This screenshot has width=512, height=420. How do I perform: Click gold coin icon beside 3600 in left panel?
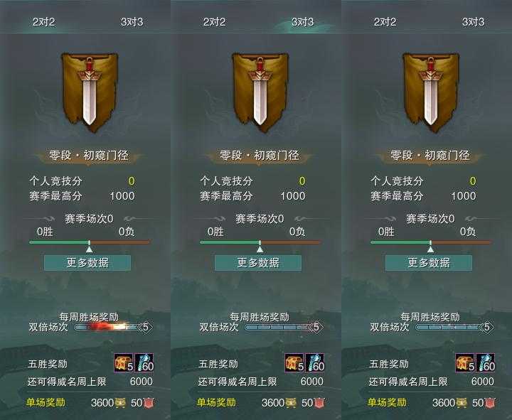[x=120, y=403]
